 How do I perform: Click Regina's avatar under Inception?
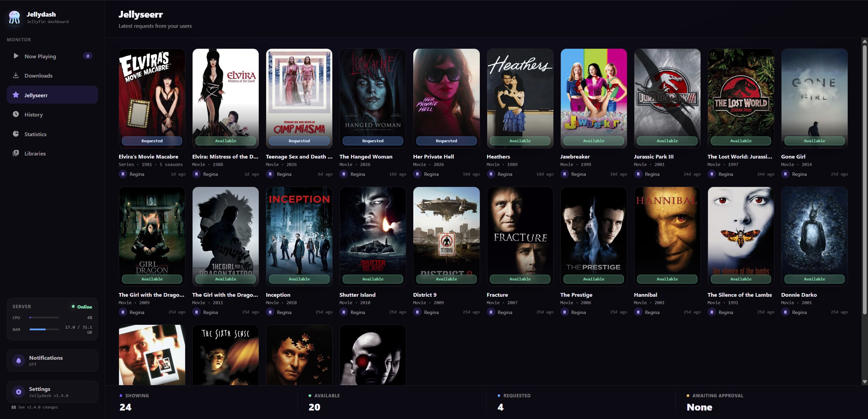tap(270, 312)
